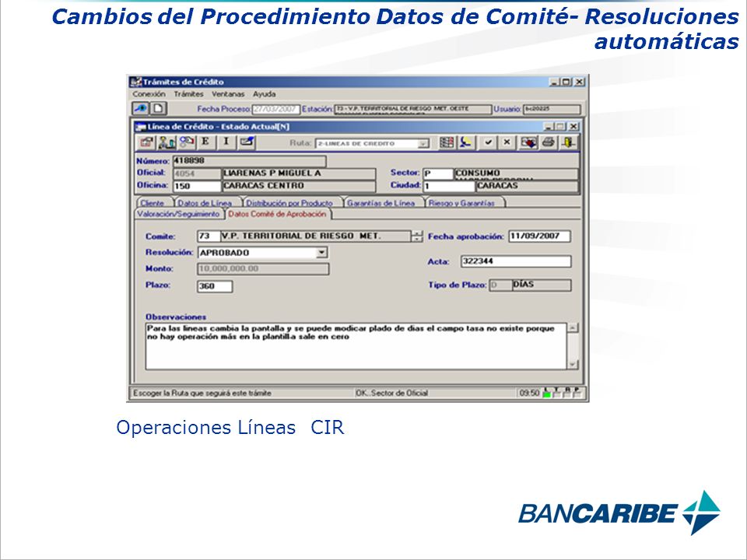The image size is (747, 560).
Task: Select Datos Comité de Aprobación tab
Action: click(277, 215)
